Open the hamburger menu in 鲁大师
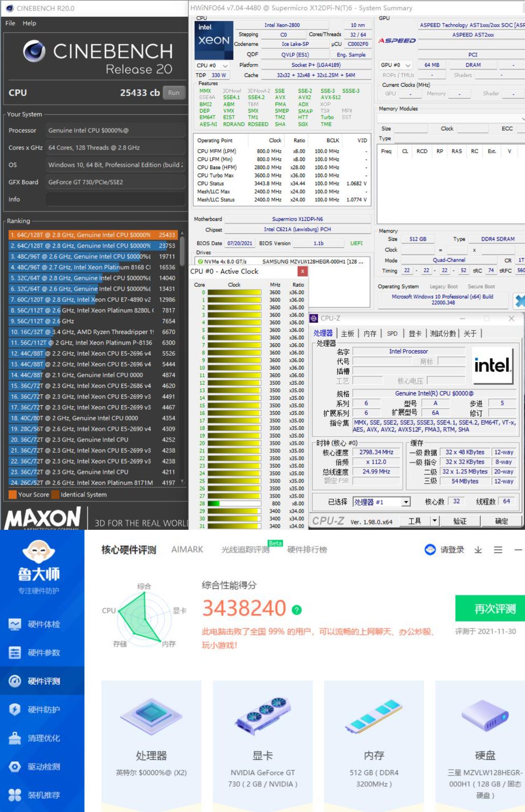 pyautogui.click(x=498, y=550)
